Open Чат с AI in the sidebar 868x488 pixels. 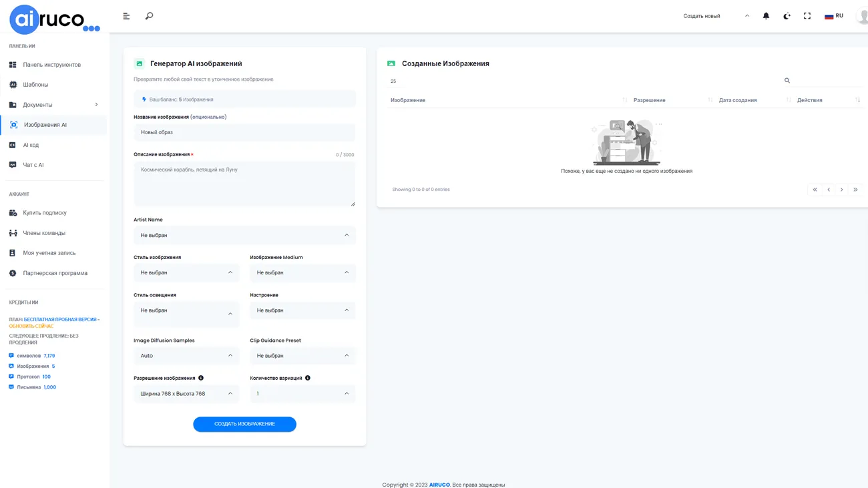pyautogui.click(x=33, y=165)
